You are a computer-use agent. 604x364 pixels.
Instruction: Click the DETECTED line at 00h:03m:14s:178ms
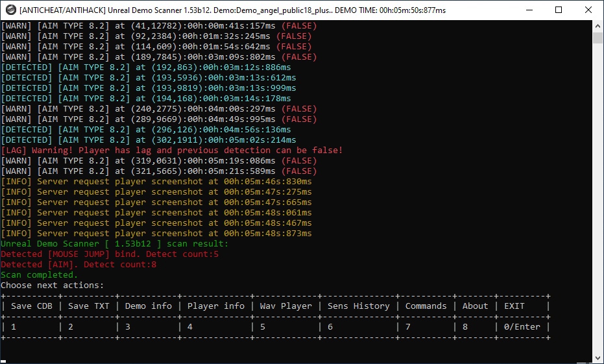pos(146,99)
